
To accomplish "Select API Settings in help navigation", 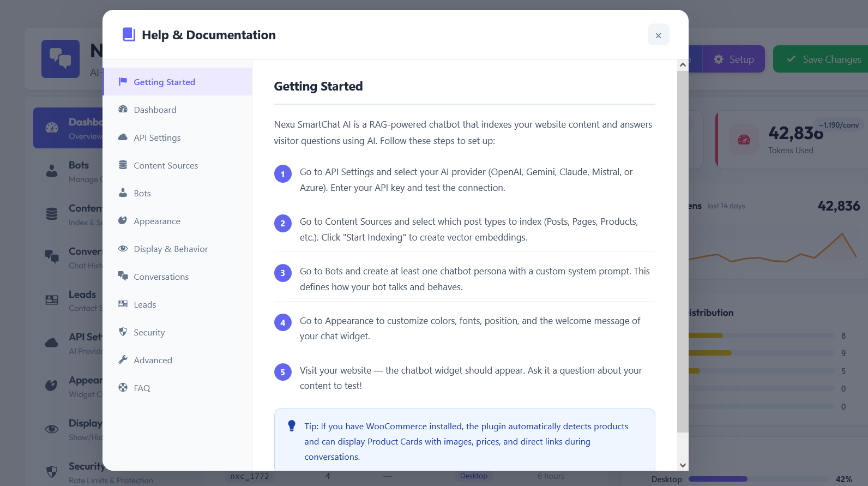I will (x=178, y=137).
